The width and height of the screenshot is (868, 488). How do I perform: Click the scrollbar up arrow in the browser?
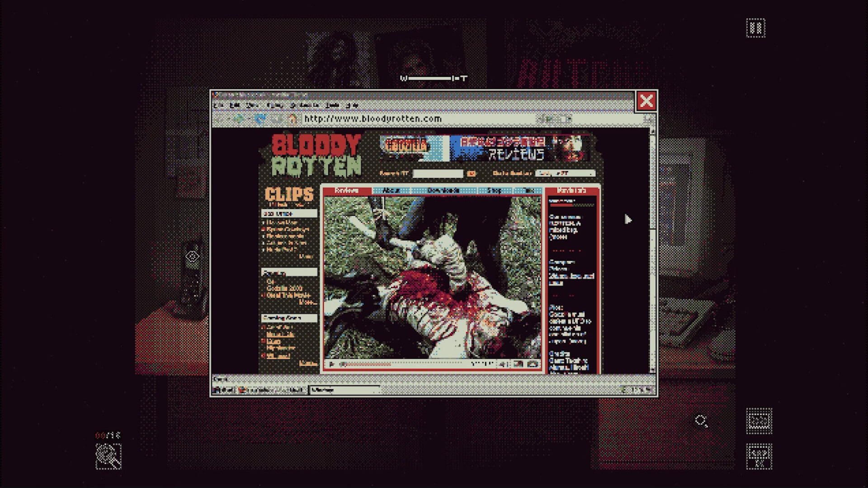click(x=652, y=131)
